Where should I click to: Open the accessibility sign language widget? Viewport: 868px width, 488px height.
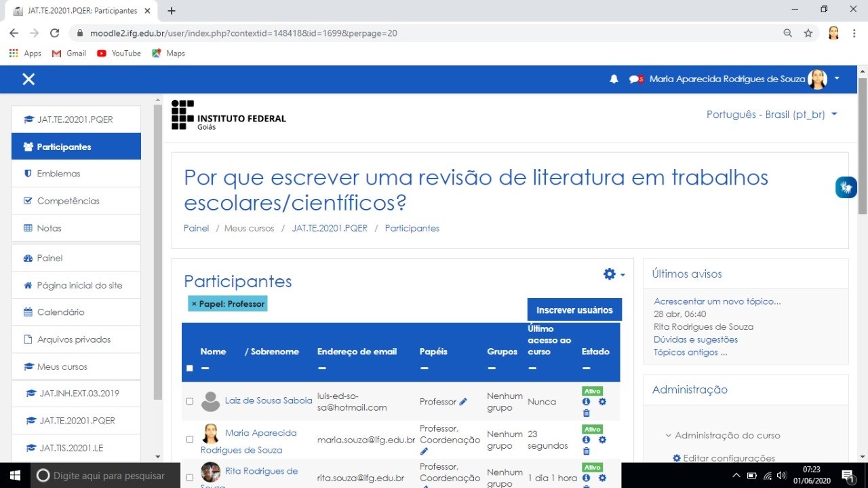pos(846,187)
